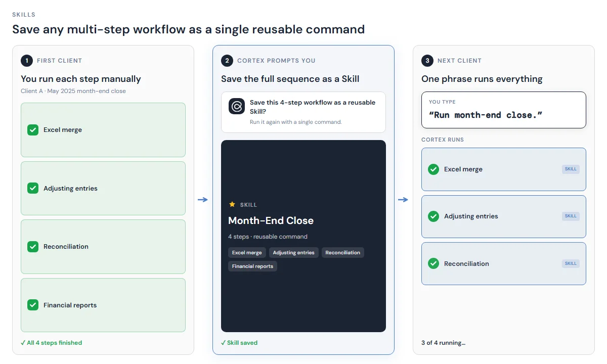Viewport: 607px width, 364px height.
Task: Toggle the Financial reports checkbox in First Client
Action: (x=33, y=305)
